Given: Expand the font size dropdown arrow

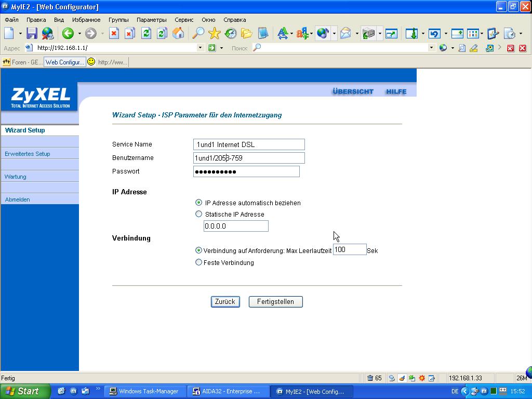Looking at the screenshot, I should 292,34.
